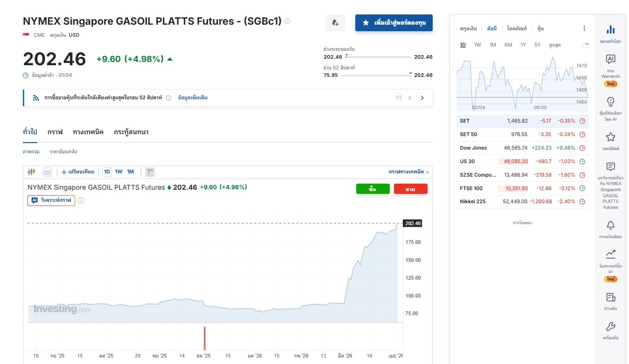Go to previous notification with left chevron
629x364 pixels.
click(x=410, y=98)
